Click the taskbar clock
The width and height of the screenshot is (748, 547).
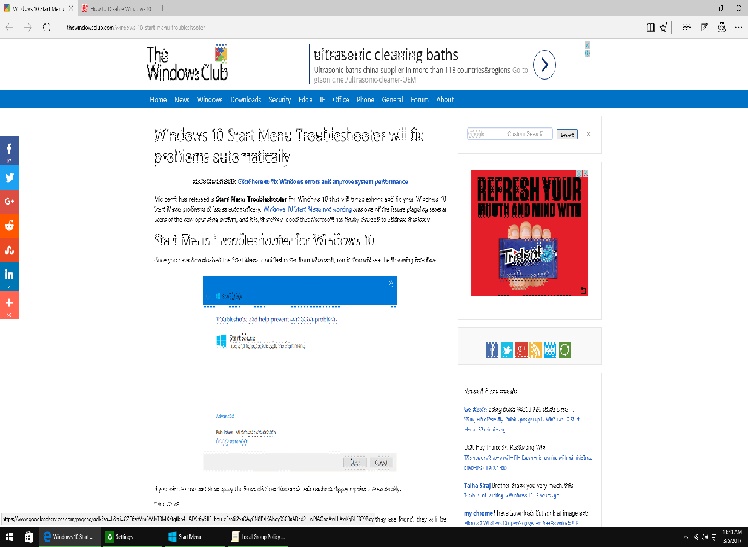click(732, 537)
